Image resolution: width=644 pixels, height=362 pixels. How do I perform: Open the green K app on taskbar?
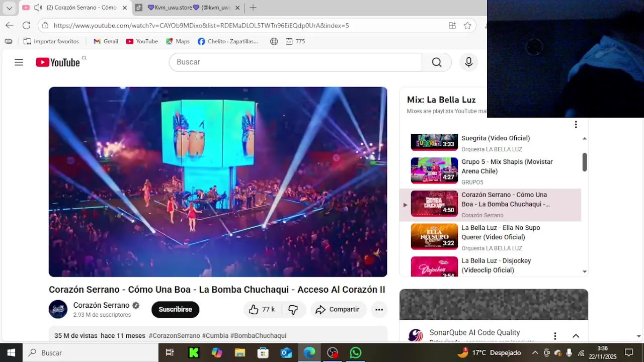(194, 353)
